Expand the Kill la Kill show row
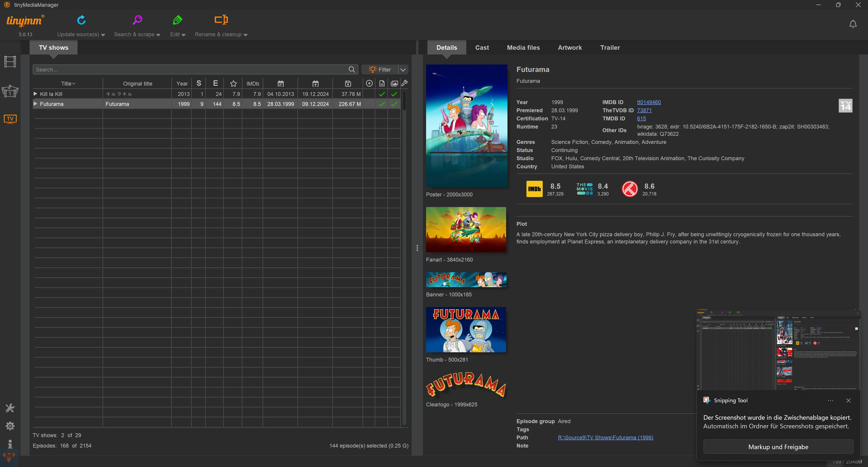The width and height of the screenshot is (868, 467). click(x=35, y=94)
